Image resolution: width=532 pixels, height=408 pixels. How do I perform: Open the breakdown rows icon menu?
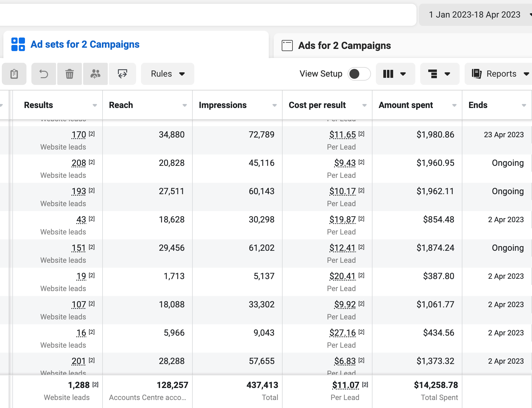[440, 74]
